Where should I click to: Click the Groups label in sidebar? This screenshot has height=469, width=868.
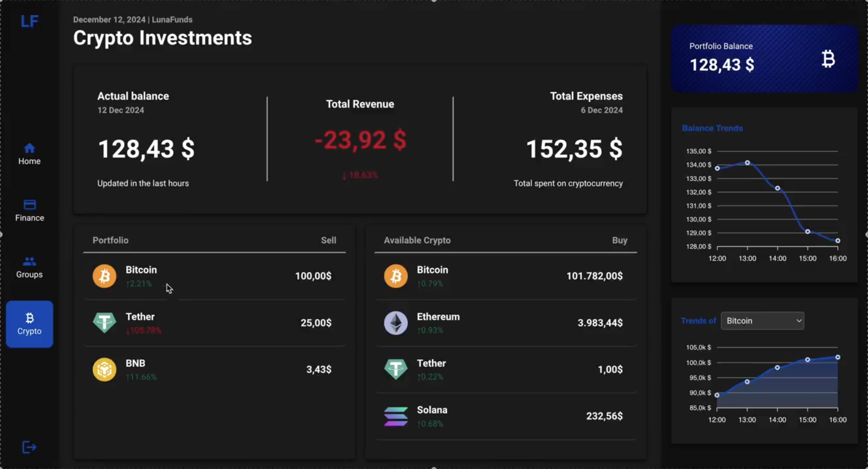29,274
